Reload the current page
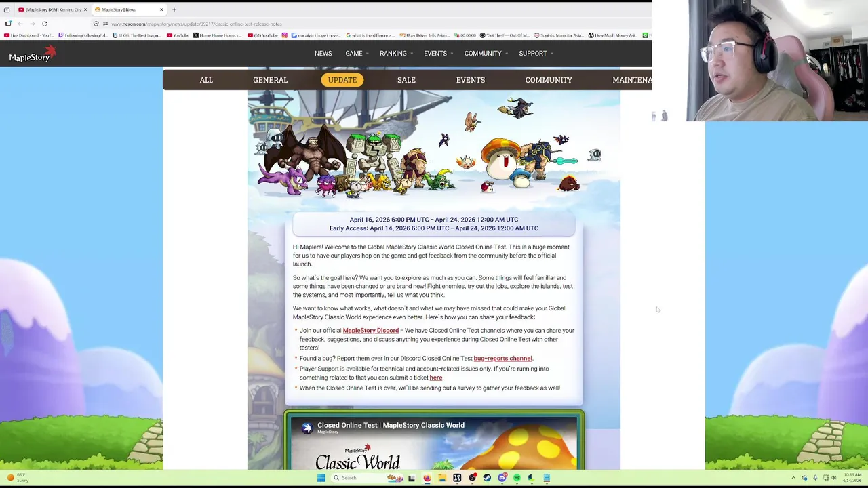This screenshot has width=868, height=488. pyautogui.click(x=45, y=24)
